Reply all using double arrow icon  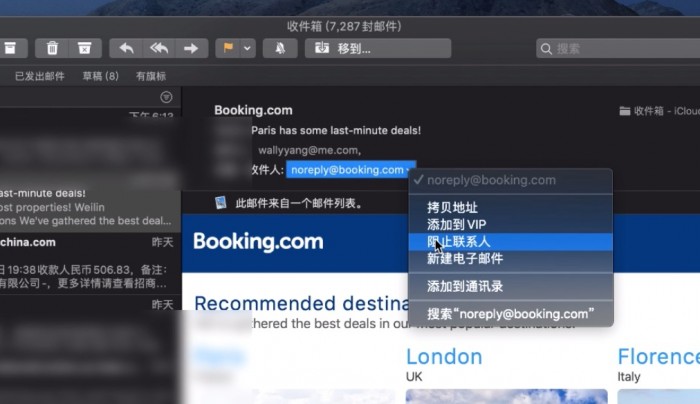click(x=159, y=48)
